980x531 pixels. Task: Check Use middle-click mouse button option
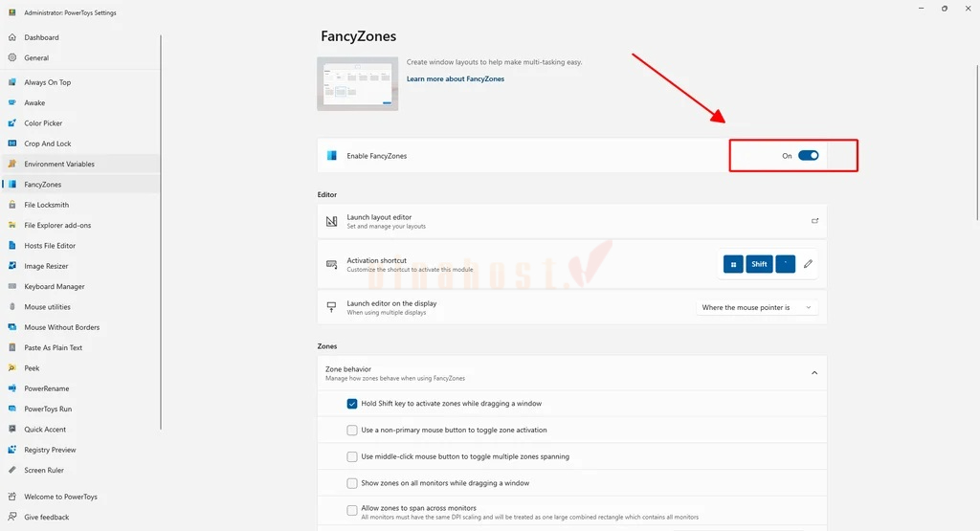pyautogui.click(x=352, y=456)
